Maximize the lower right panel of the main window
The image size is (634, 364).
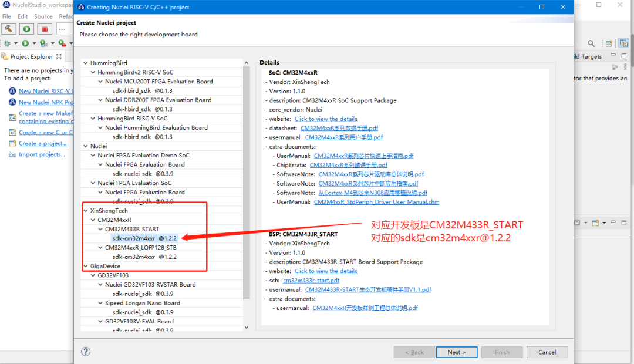(x=624, y=223)
